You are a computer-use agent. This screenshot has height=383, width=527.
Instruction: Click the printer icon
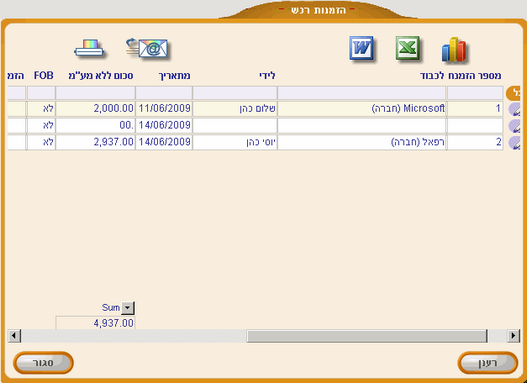[89, 49]
